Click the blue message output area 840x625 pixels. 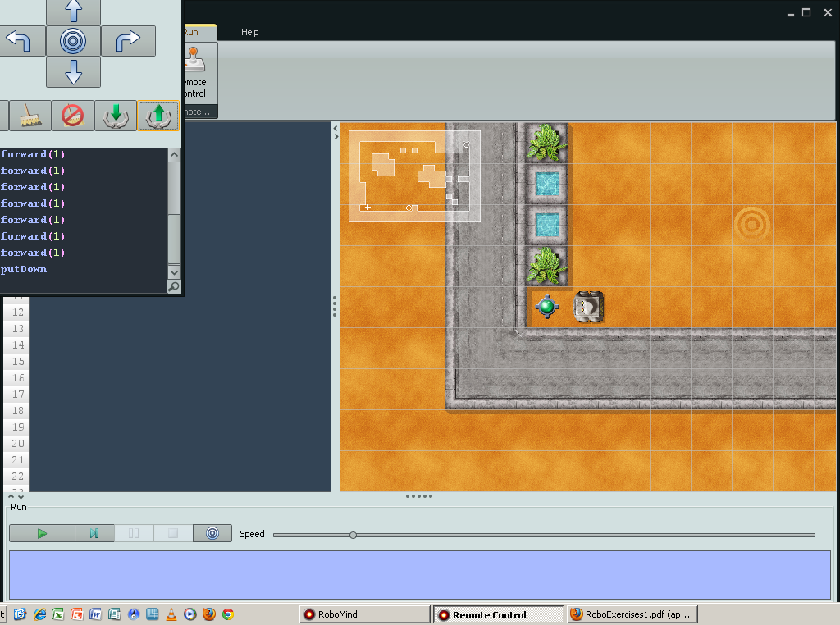pos(420,575)
